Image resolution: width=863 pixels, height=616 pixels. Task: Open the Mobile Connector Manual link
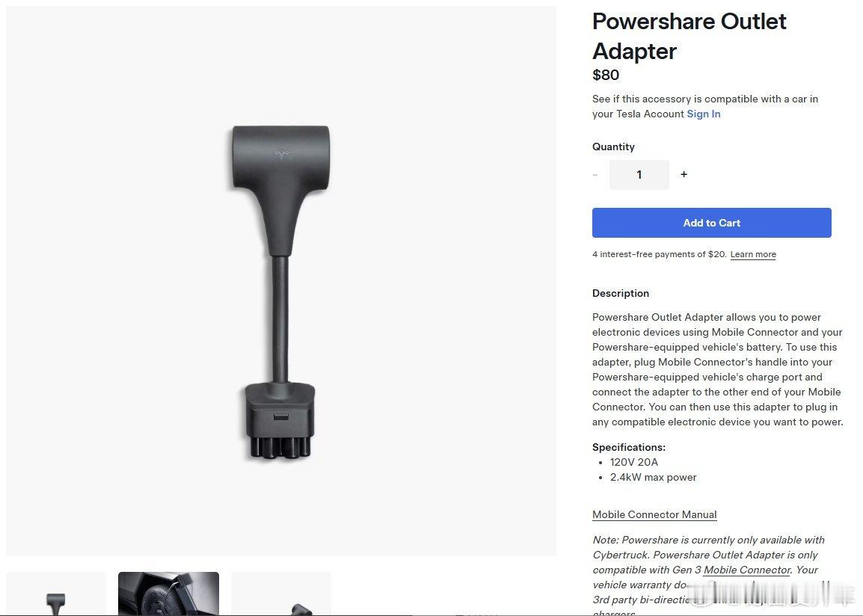tap(654, 515)
